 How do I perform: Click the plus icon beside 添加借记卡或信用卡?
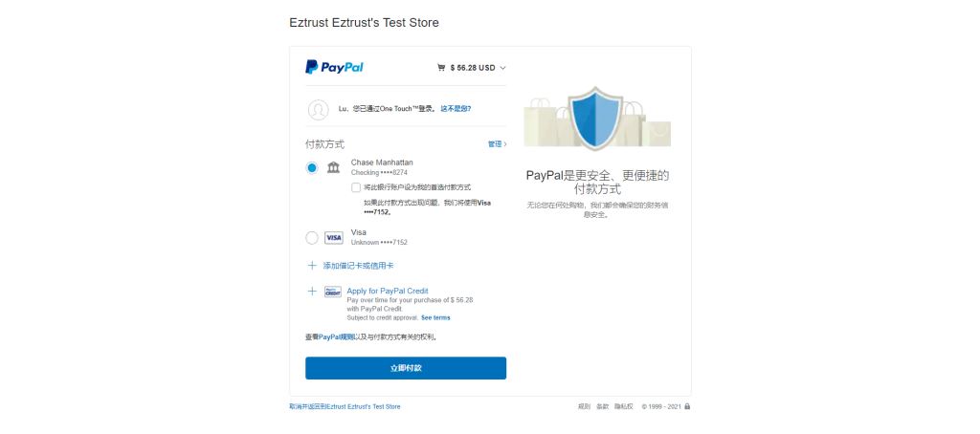(x=312, y=266)
